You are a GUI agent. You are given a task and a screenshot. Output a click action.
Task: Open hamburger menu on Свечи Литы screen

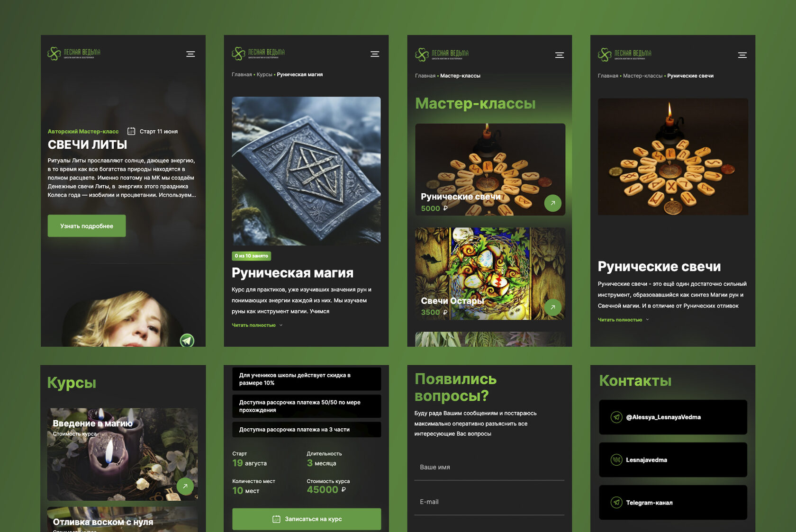190,54
